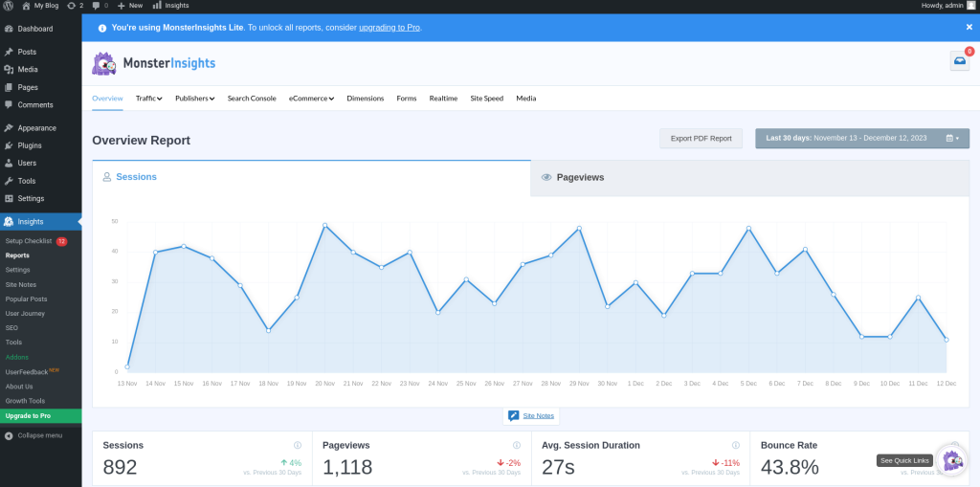This screenshot has width=980, height=487.
Task: Open the Forms report tab
Action: pos(406,99)
